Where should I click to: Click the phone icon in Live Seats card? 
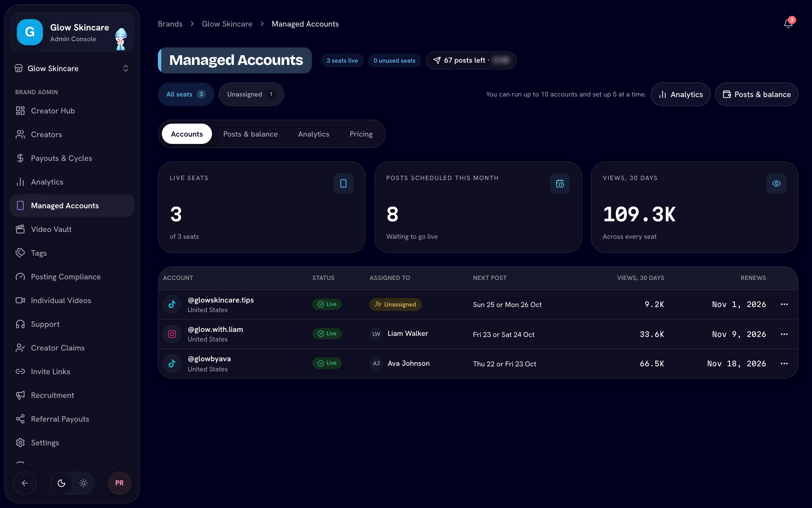343,183
